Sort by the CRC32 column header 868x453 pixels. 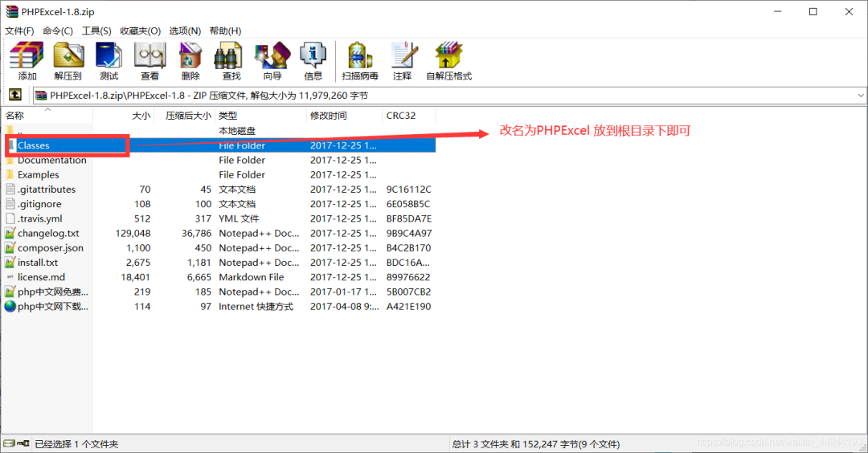[408, 116]
